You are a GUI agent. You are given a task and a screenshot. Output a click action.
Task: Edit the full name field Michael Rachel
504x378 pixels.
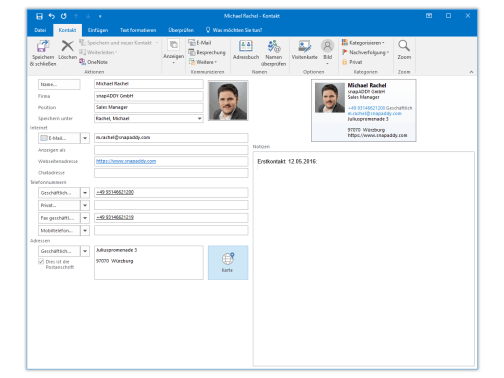pos(149,84)
